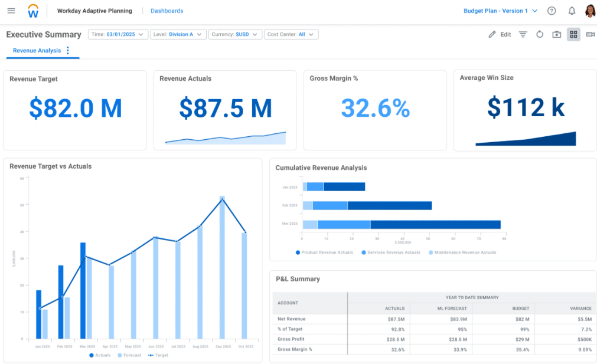Refresh the dashboard with the reload icon
The image size is (597, 364).
[x=540, y=34]
